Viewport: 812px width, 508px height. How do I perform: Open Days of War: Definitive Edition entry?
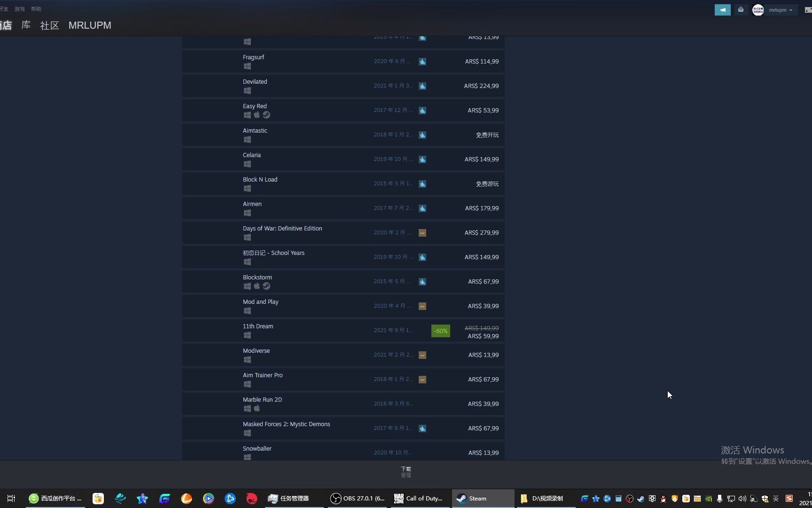344,233
